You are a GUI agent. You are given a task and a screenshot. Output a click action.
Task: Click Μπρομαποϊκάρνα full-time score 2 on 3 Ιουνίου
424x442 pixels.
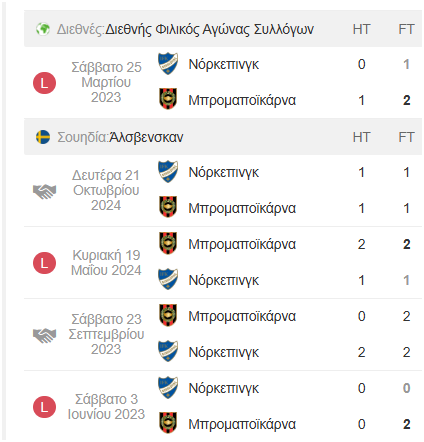pos(406,424)
